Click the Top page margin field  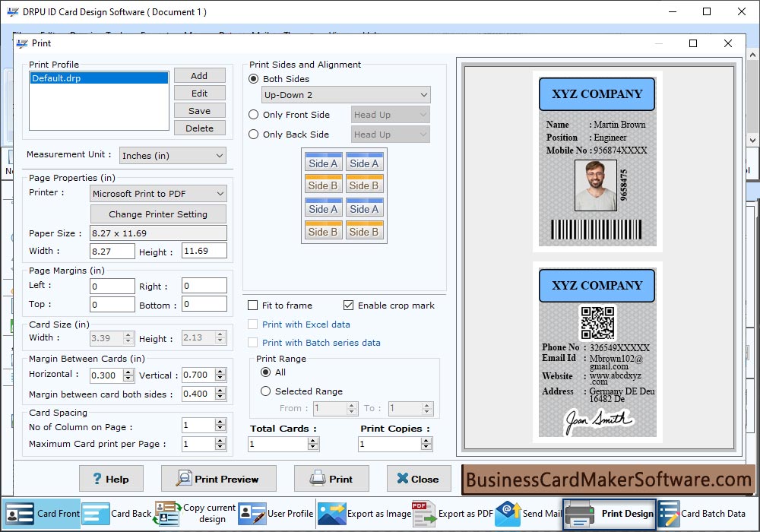click(x=112, y=304)
